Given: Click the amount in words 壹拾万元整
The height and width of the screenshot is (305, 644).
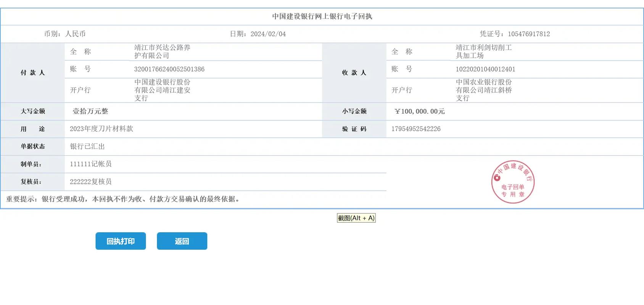Looking at the screenshot, I should click(x=90, y=111).
